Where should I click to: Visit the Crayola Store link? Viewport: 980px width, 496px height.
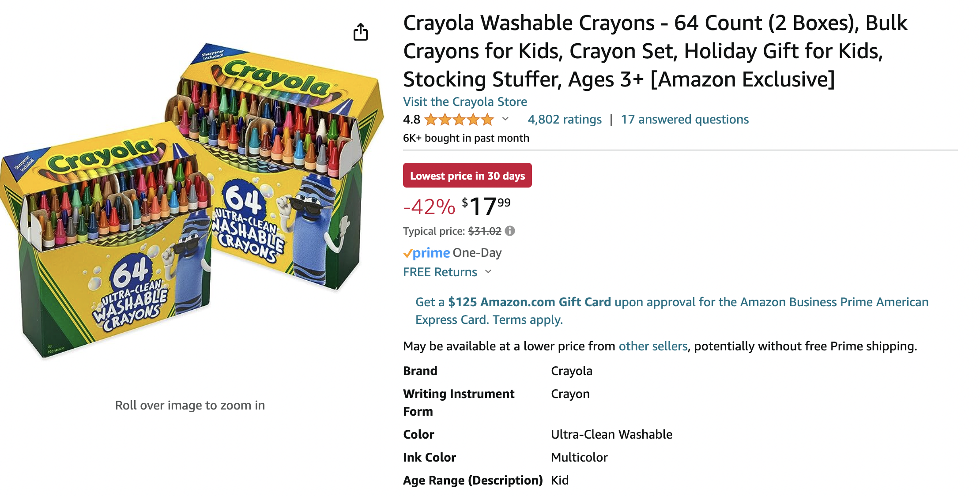tap(465, 101)
